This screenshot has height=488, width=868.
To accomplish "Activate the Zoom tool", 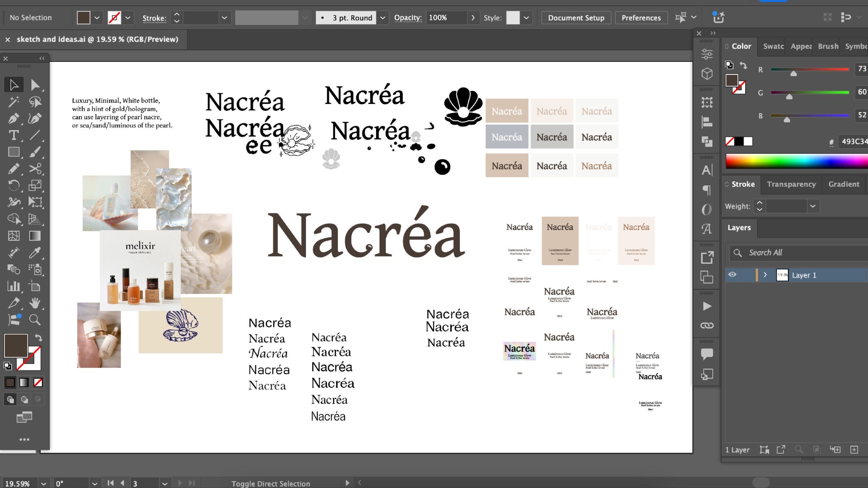I will tap(35, 320).
